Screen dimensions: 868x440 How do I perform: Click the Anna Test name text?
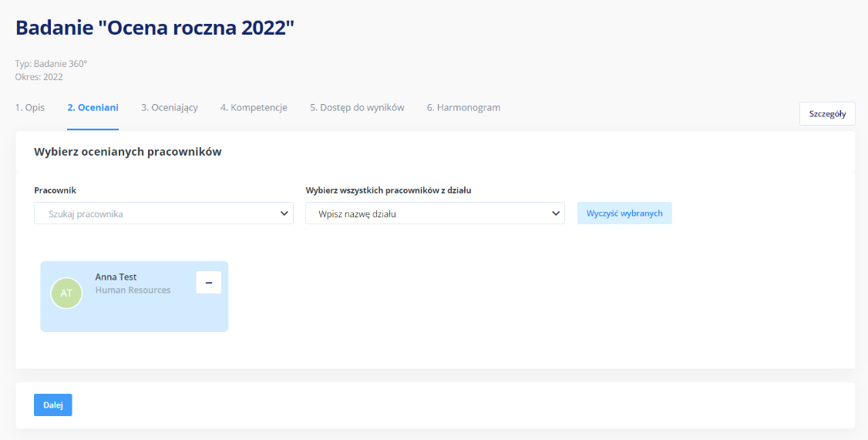[116, 277]
